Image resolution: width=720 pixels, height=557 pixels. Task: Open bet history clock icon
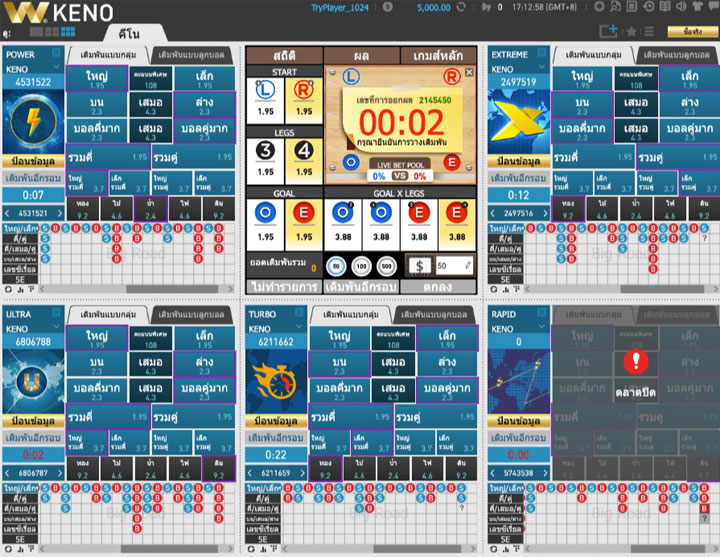[648, 6]
